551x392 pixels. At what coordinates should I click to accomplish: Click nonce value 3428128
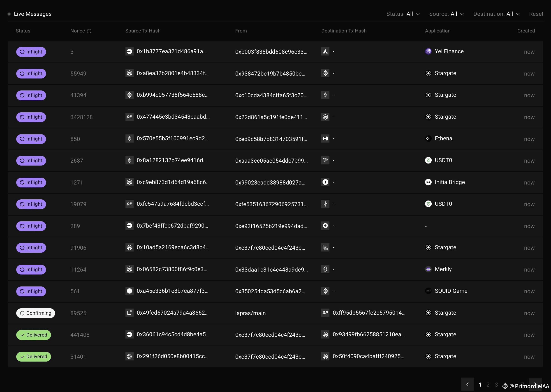[x=81, y=117]
